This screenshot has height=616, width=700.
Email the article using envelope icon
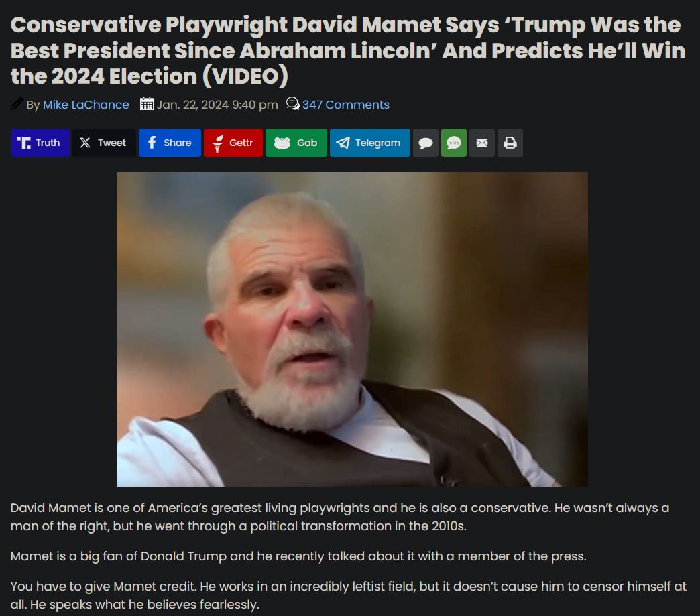(481, 143)
